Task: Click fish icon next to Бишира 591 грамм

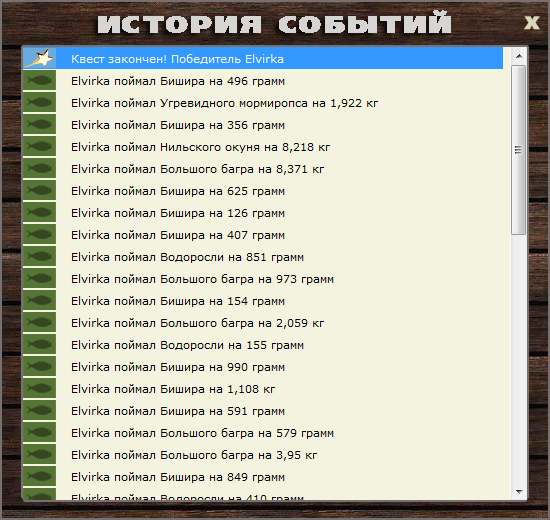Action: click(x=39, y=410)
